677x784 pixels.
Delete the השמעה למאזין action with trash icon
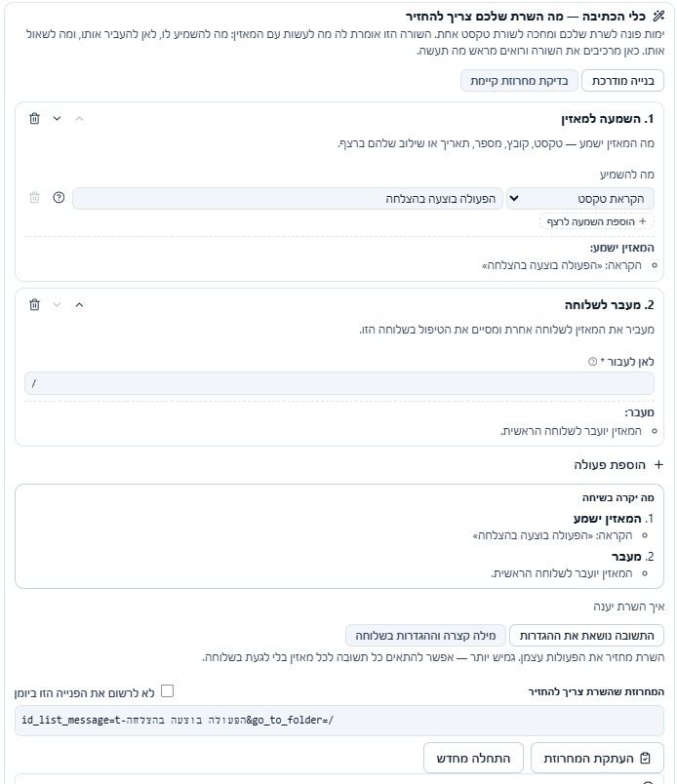click(34, 119)
